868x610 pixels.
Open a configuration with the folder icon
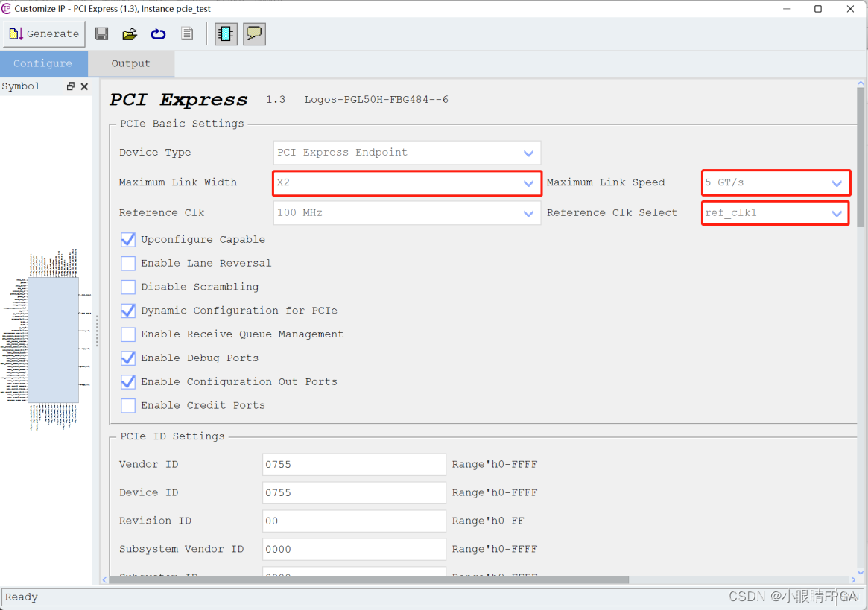tap(130, 34)
